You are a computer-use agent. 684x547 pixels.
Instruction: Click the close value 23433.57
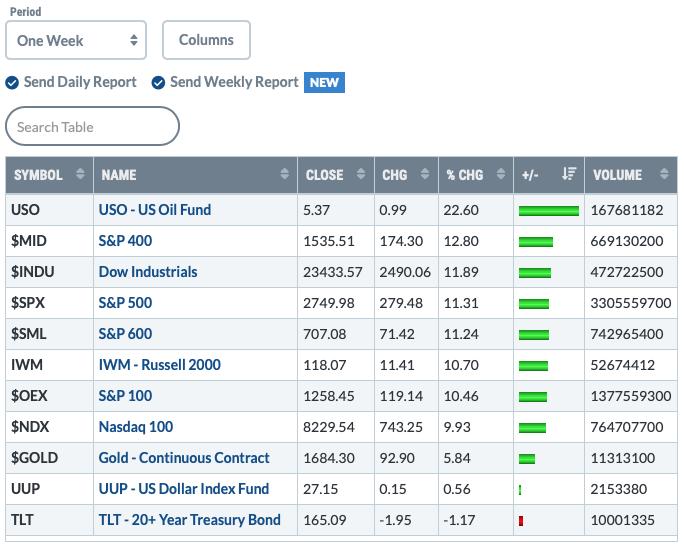click(x=333, y=272)
